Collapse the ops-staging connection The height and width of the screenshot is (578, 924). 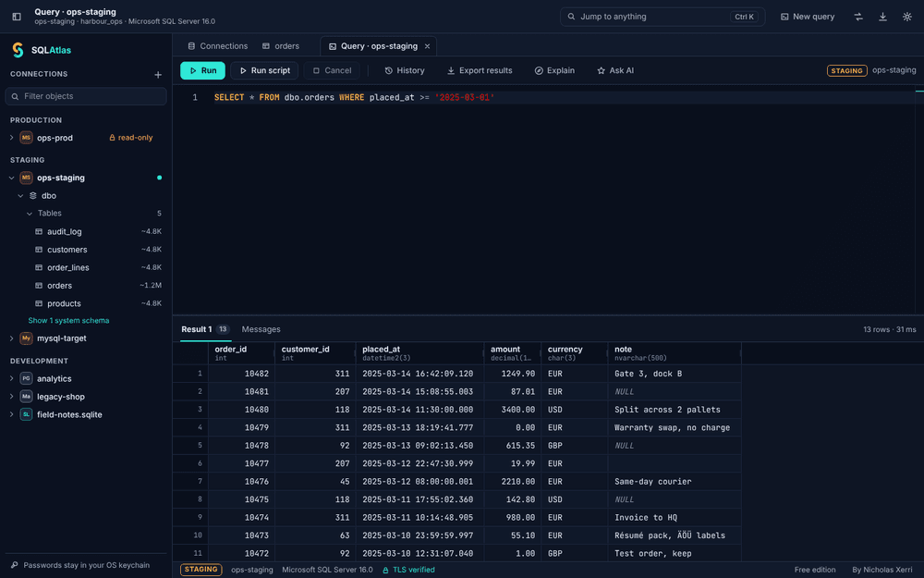tap(11, 178)
